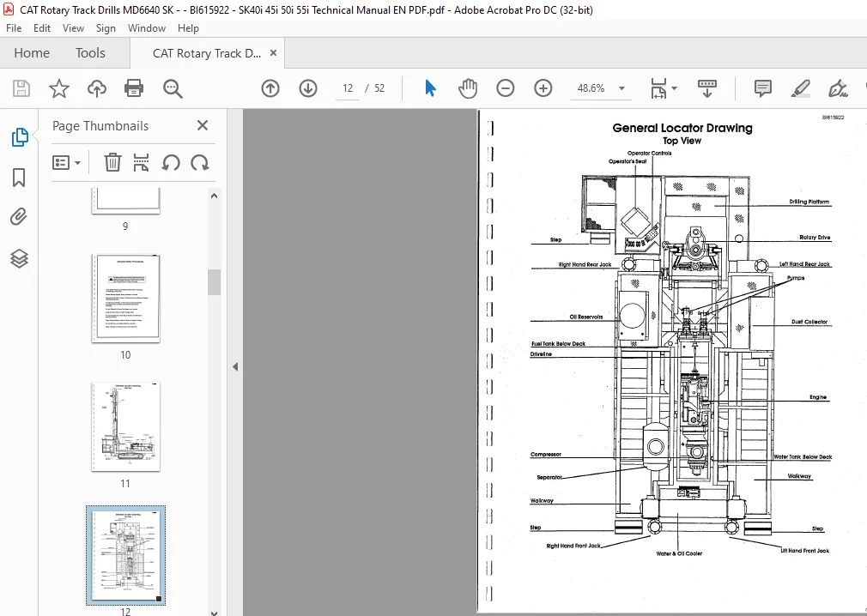The image size is (867, 616).
Task: Open the Bookmarks panel icon
Action: [19, 178]
